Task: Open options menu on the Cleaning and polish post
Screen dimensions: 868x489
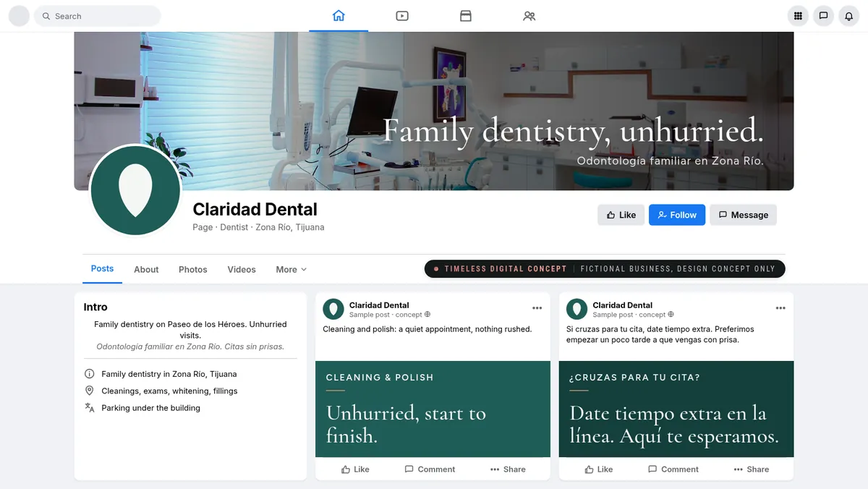Action: 537,308
